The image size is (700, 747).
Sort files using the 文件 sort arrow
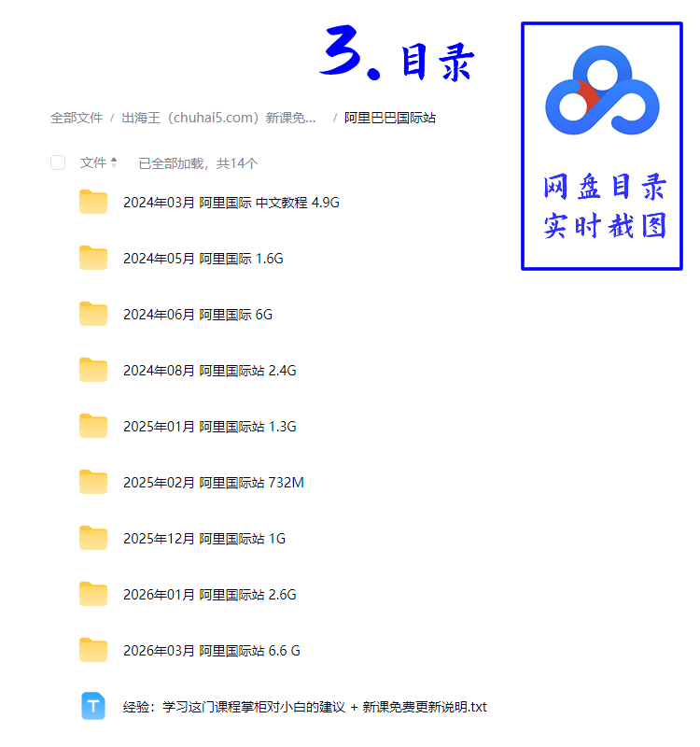114,162
